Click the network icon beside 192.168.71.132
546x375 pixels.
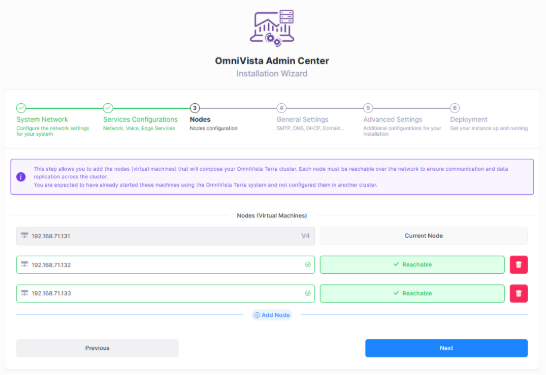(x=24, y=264)
